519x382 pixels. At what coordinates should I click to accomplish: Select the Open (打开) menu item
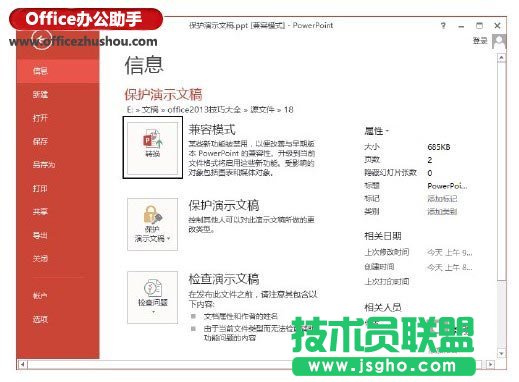58,118
